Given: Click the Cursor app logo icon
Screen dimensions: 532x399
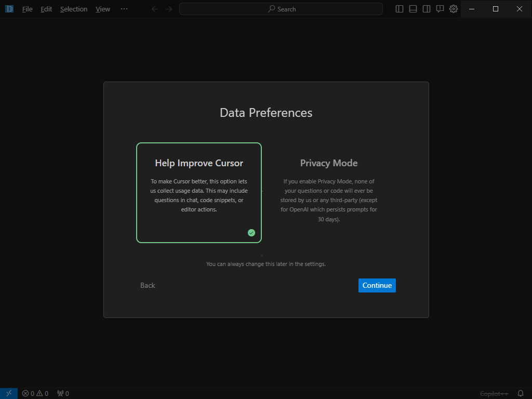Looking at the screenshot, I should tap(9, 9).
